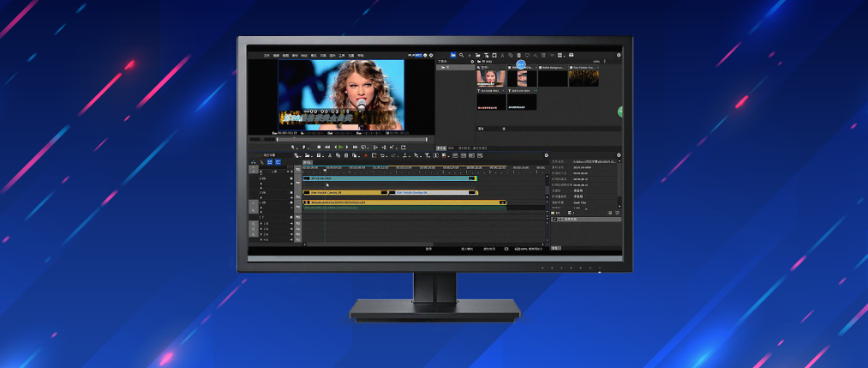Click the blue folder icon in bin toolbar
Viewport: 868px width, 368px height.
[452, 56]
